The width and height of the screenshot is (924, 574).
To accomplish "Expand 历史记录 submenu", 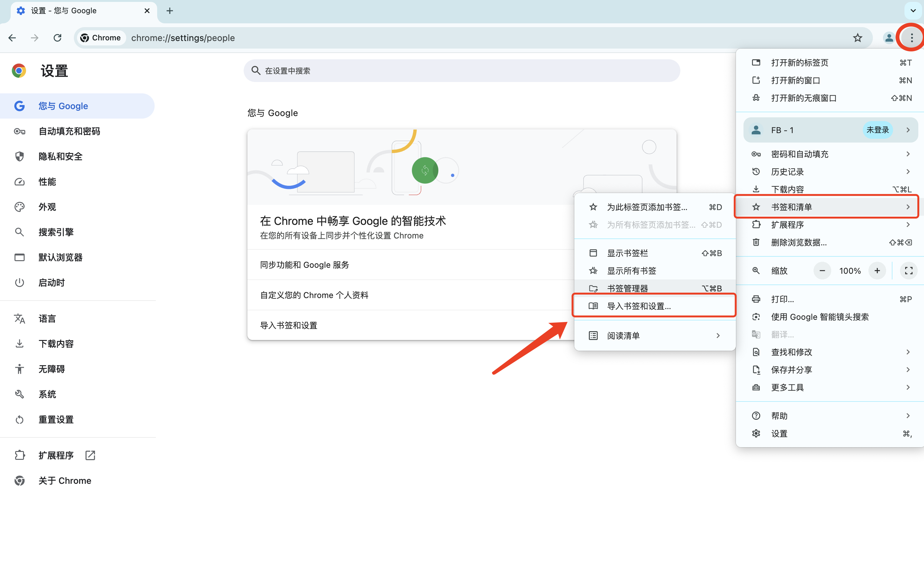I will pyautogui.click(x=830, y=172).
